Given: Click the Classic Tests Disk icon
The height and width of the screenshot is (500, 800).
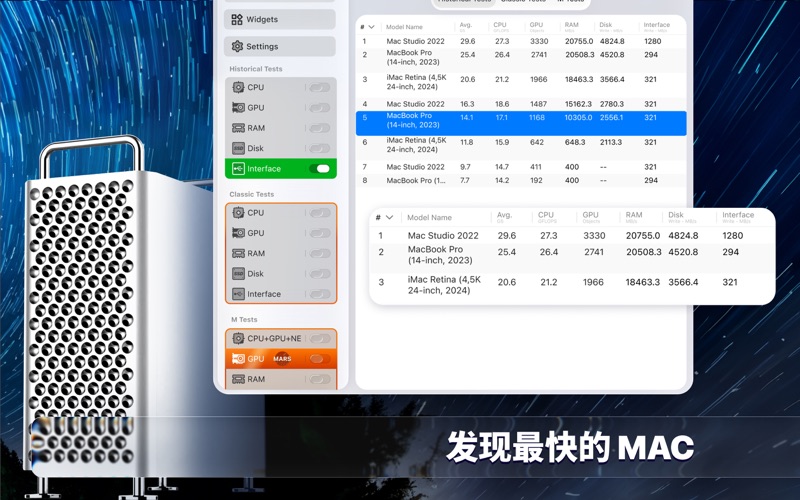Looking at the screenshot, I should (238, 274).
